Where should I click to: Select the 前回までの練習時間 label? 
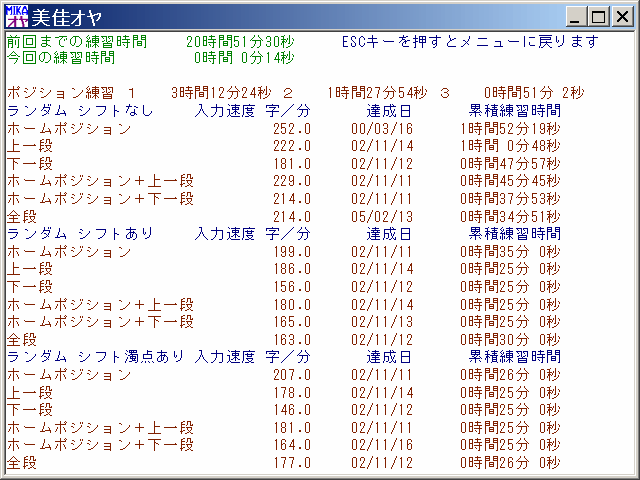tap(76, 42)
